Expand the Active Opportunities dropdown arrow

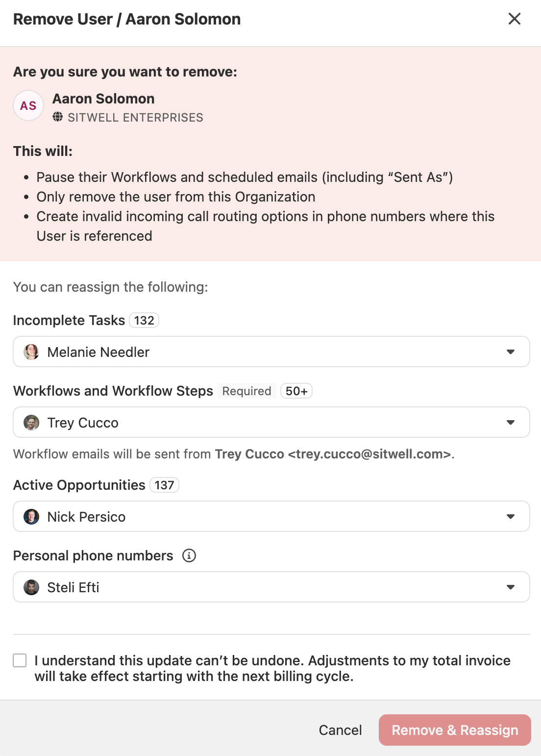point(511,517)
